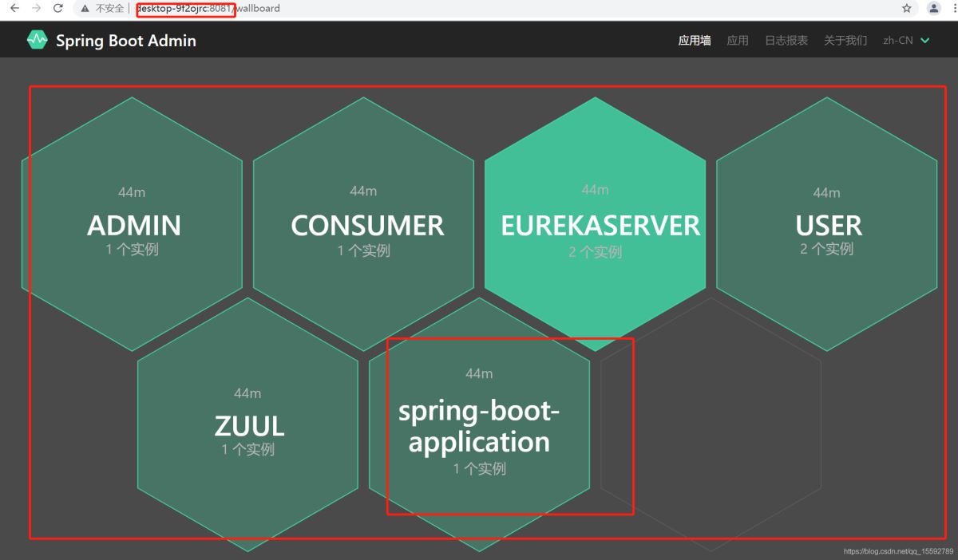Image resolution: width=958 pixels, height=560 pixels.
Task: Click the browser reload button
Action: pyautogui.click(x=56, y=8)
